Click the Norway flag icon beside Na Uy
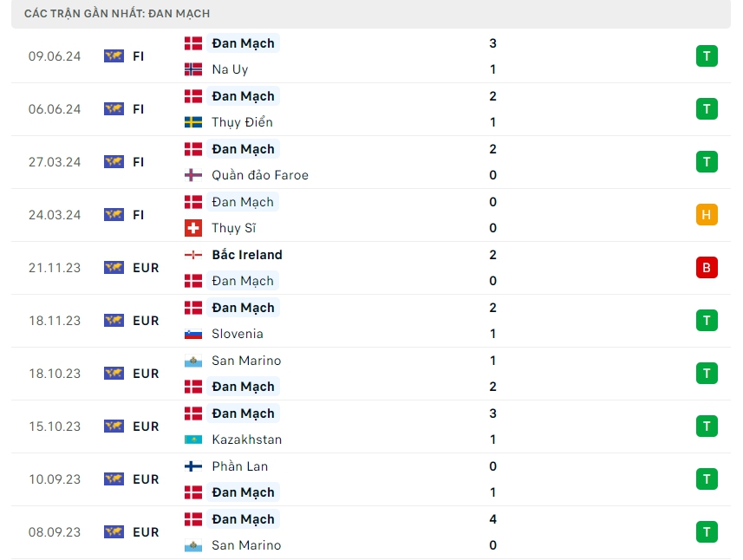Image resolution: width=743 pixels, height=560 pixels. click(x=193, y=69)
